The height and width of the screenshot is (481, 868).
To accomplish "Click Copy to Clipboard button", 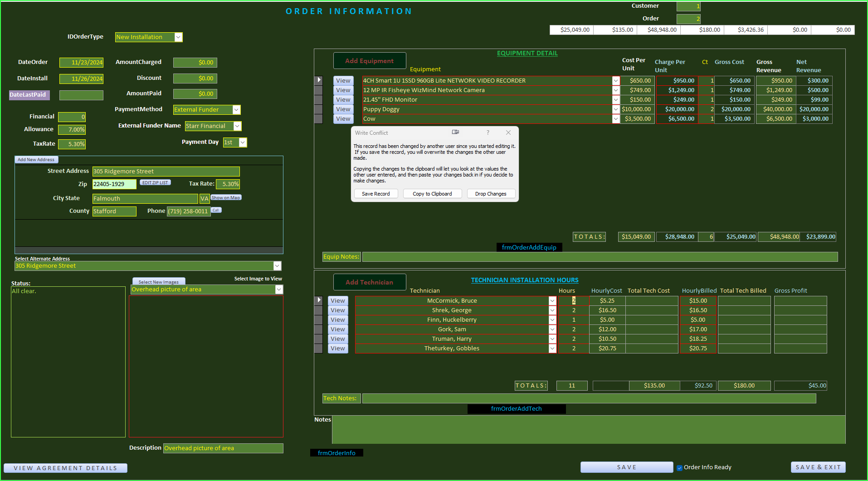I will tap(432, 194).
